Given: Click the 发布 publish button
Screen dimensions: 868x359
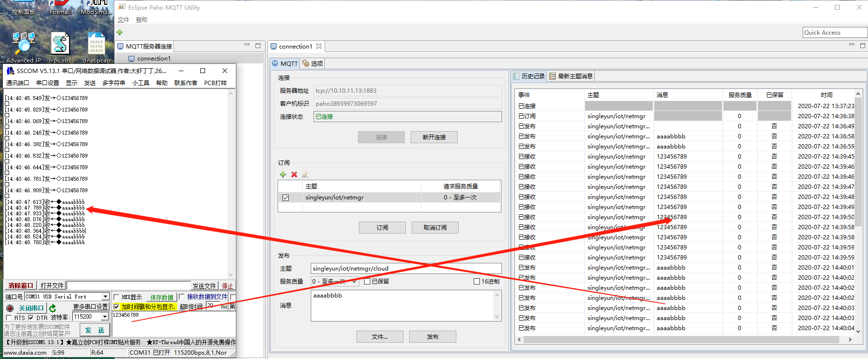Looking at the screenshot, I should (432, 337).
